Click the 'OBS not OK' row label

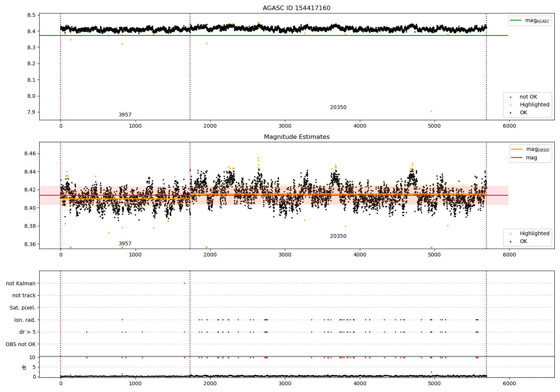(21, 344)
